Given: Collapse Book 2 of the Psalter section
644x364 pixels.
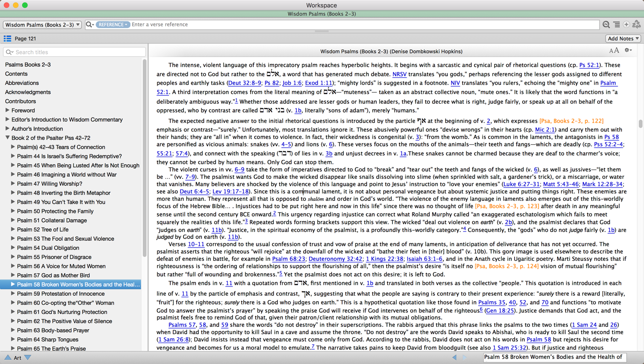Looking at the screenshot, I should [x=7, y=138].
